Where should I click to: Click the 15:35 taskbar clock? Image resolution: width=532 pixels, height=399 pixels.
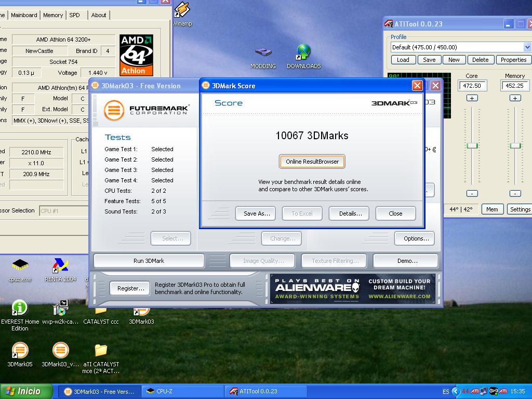[x=517, y=392]
